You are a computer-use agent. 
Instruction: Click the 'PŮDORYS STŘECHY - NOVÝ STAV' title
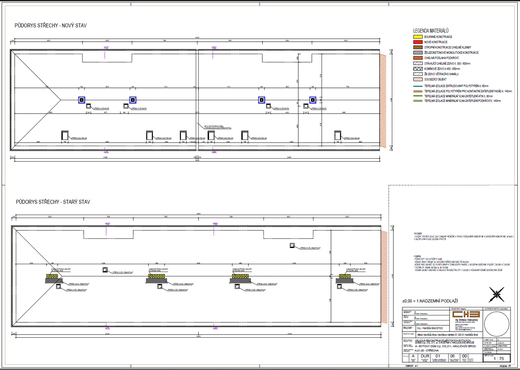[51, 25]
